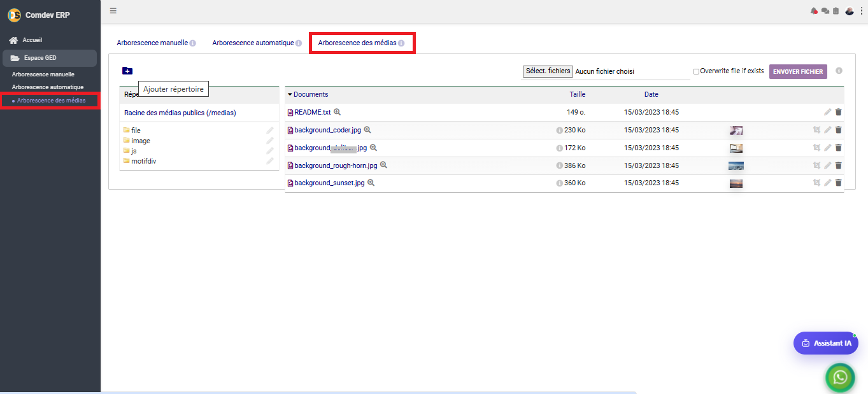Preview background_sunset.jpg with its magnifier icon
The height and width of the screenshot is (394, 868).
pos(371,183)
